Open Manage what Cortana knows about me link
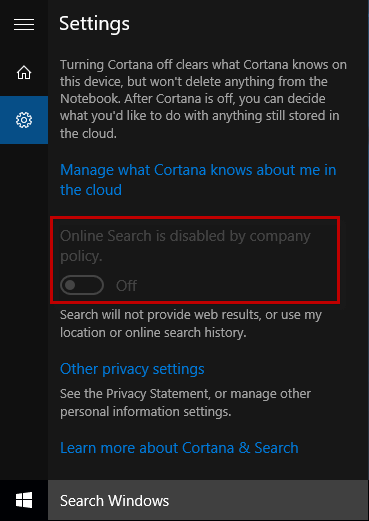 pos(198,180)
